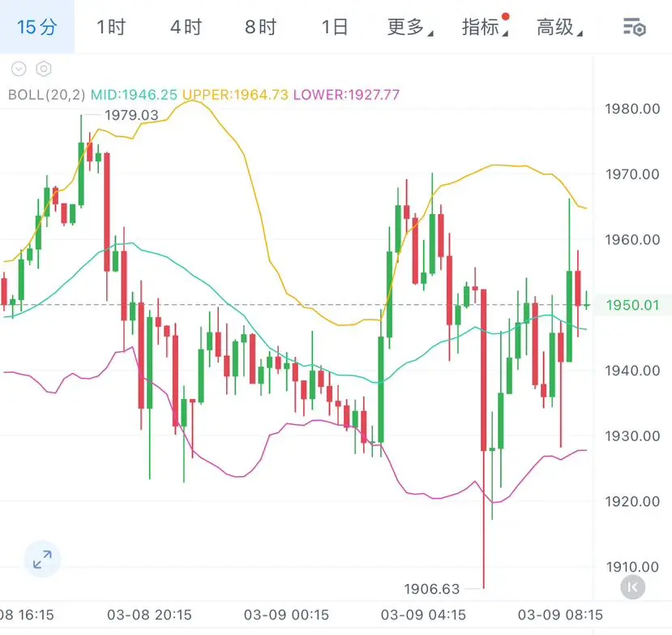The height and width of the screenshot is (635, 672).
Task: Switch to the 4时 timeframe
Action: pos(186,28)
